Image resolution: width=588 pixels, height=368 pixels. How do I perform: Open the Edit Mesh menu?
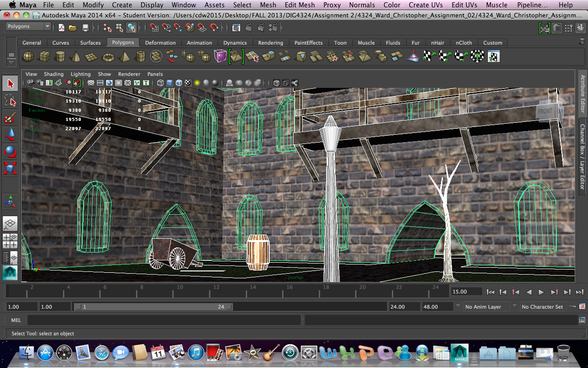pyautogui.click(x=300, y=5)
